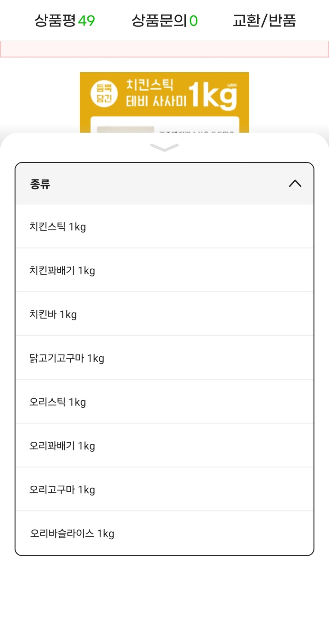Tap the blank area below the option list

[164, 597]
